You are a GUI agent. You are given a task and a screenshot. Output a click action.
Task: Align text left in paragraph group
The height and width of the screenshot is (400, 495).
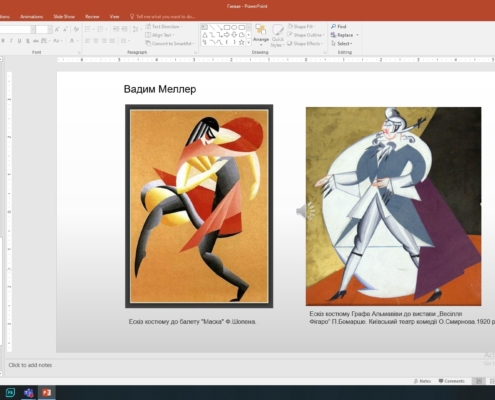click(x=87, y=41)
